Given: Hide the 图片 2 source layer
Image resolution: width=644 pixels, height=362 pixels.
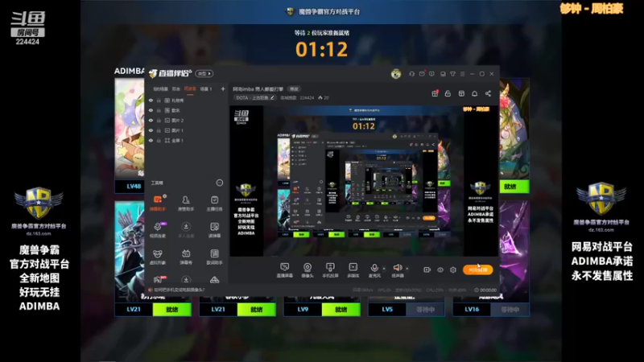Looking at the screenshot, I should [151, 120].
